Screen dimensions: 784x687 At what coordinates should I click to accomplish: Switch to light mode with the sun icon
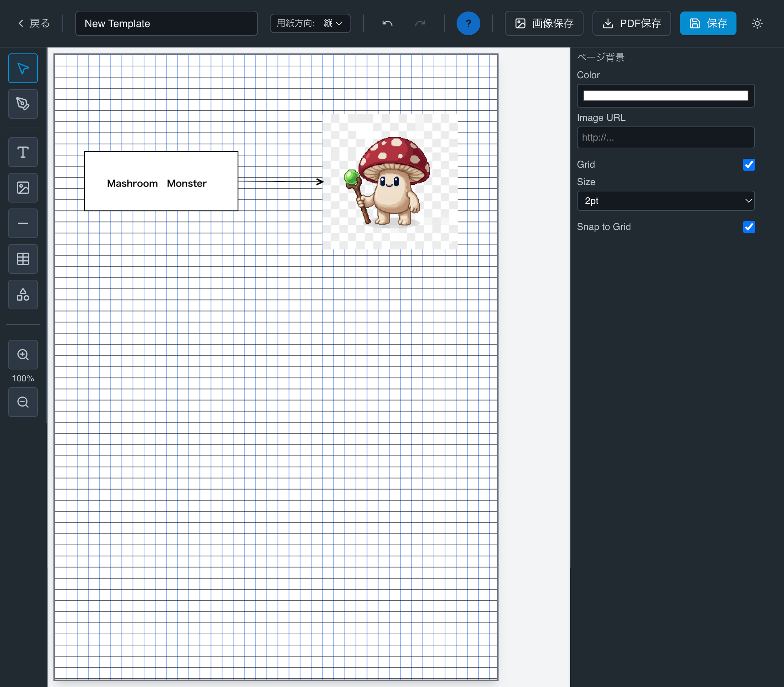pyautogui.click(x=757, y=23)
